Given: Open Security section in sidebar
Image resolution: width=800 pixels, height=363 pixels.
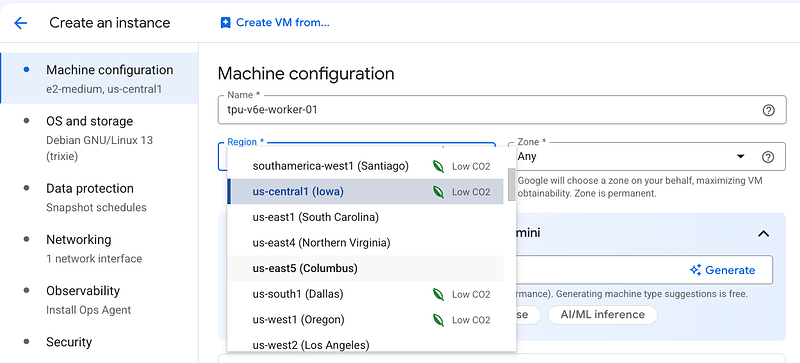Looking at the screenshot, I should click(x=99, y=342).
